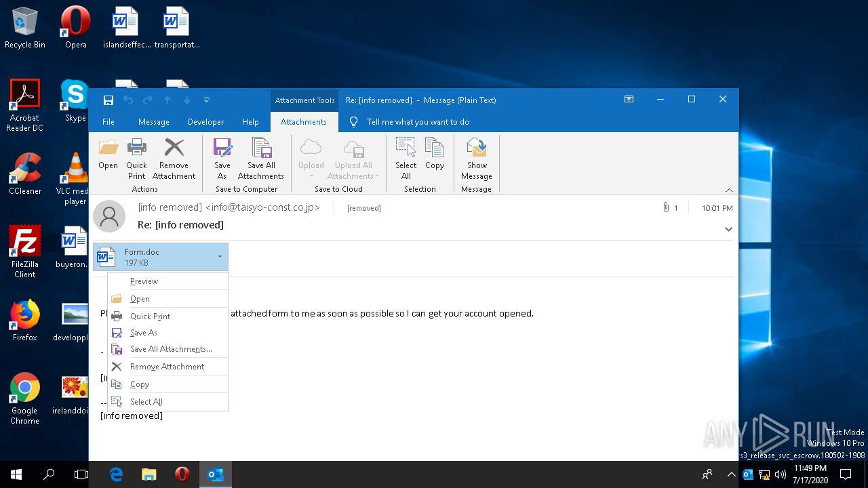Click the Save icon in quick access toolbar

108,100
